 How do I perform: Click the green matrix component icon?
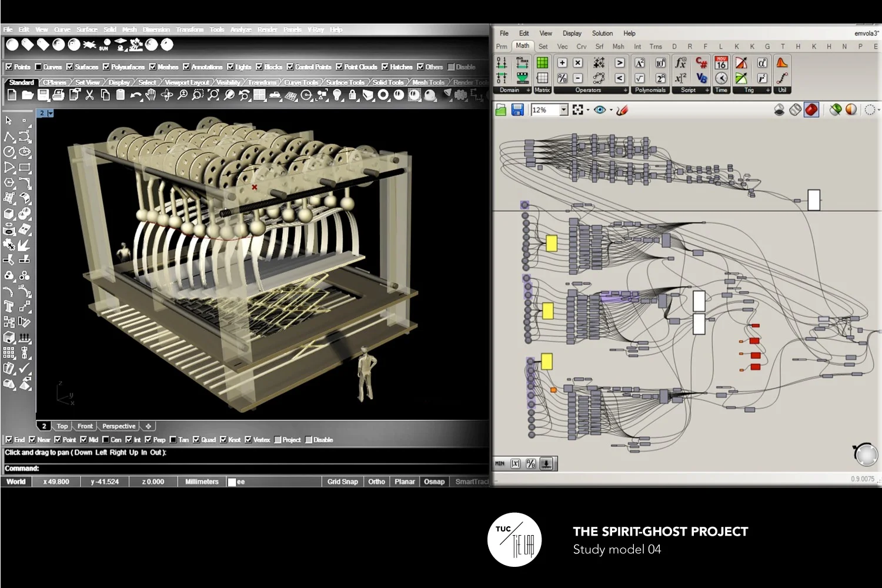(542, 62)
